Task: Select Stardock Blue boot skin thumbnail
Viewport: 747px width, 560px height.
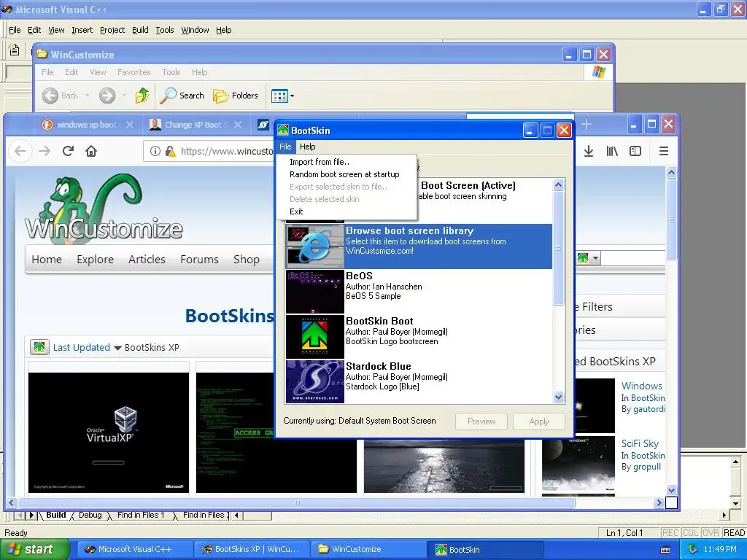Action: pos(315,381)
